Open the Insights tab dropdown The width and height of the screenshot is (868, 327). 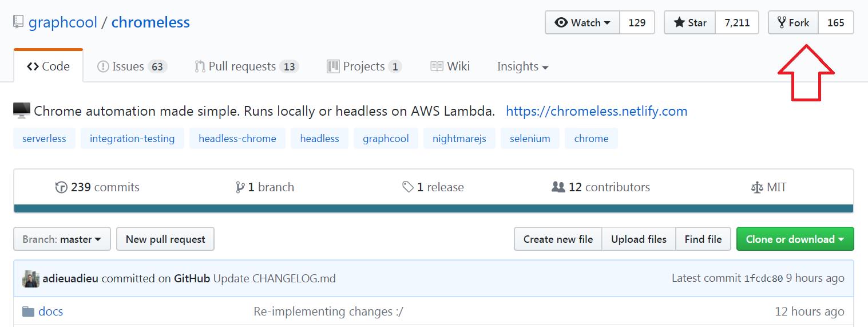click(x=522, y=66)
